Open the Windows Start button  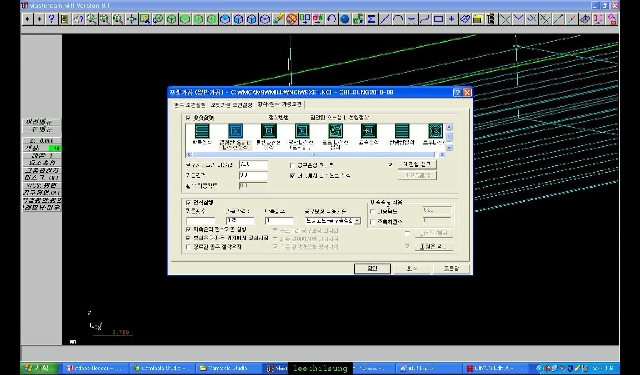pyautogui.click(x=40, y=368)
